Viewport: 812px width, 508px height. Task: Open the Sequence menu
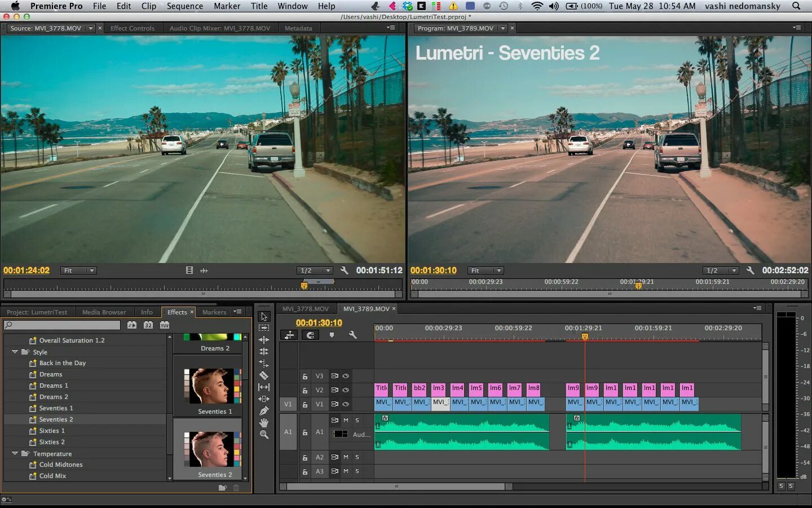(184, 6)
